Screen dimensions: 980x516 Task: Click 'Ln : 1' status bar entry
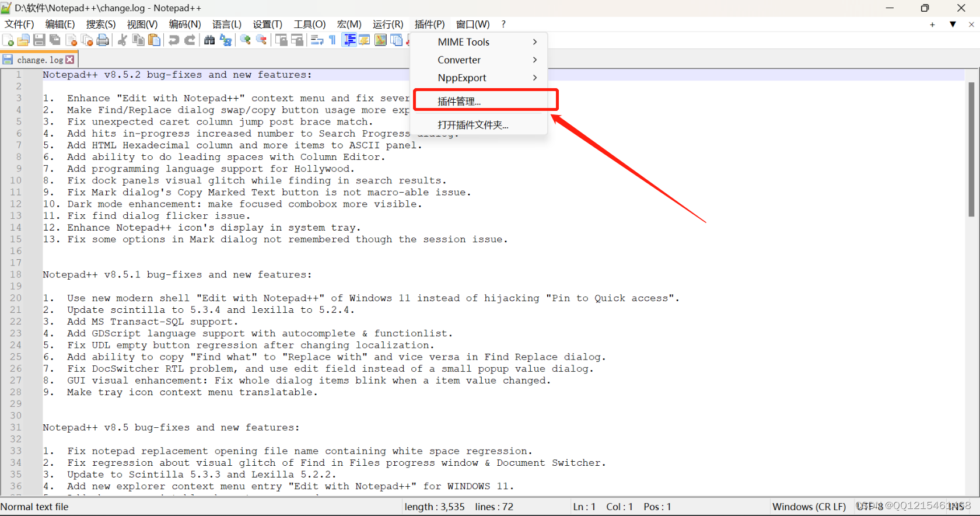[x=584, y=507]
